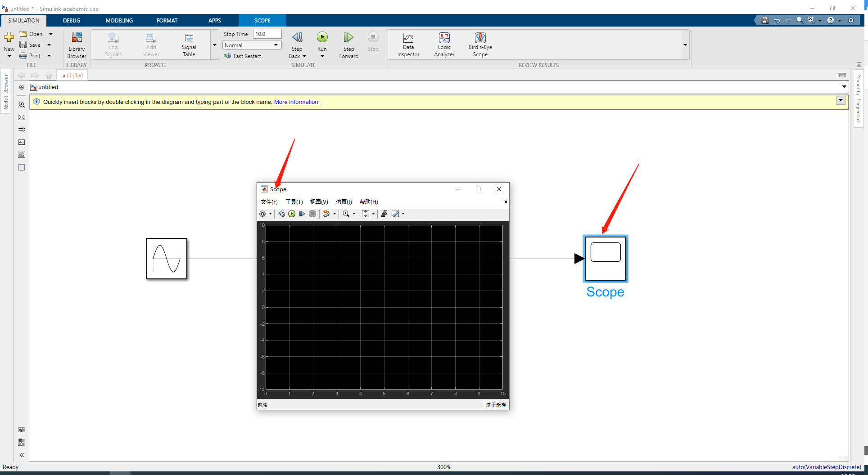This screenshot has width=868, height=475.
Task: Open the configuration settings gear in Scope window
Action: 263,214
